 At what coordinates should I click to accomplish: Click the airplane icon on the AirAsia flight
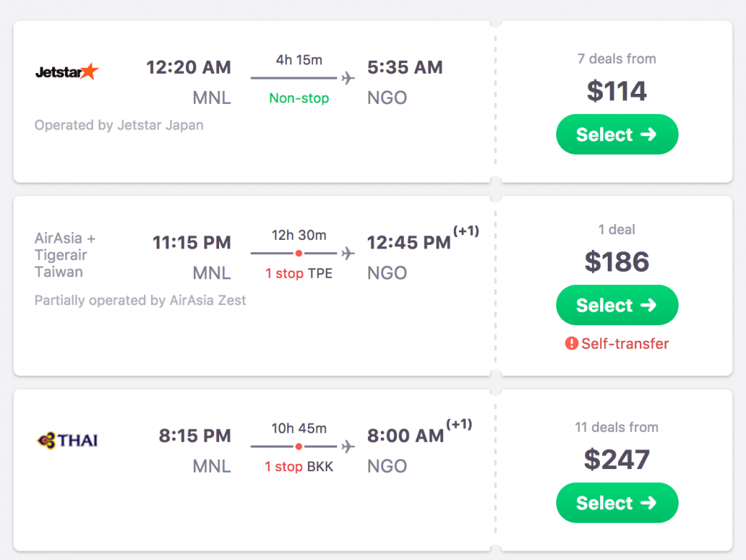tap(348, 254)
